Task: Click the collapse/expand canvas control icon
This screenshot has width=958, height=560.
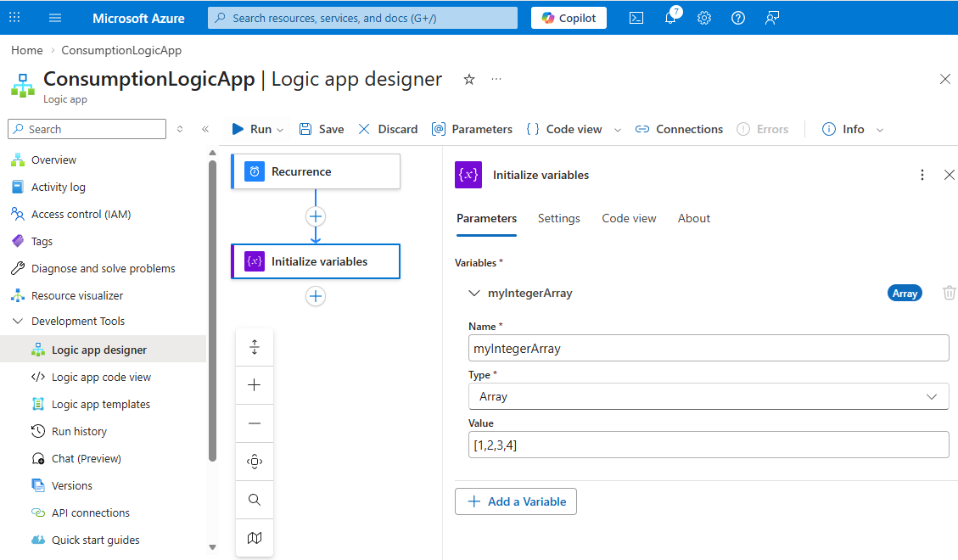Action: 255,347
